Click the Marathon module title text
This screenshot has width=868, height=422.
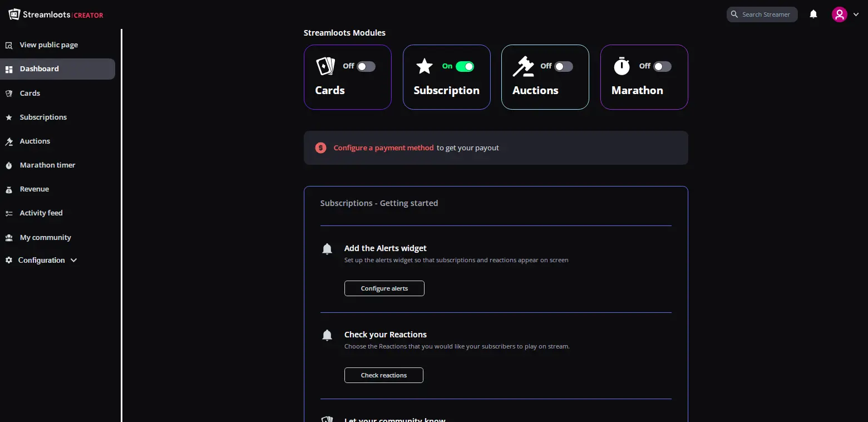click(637, 90)
